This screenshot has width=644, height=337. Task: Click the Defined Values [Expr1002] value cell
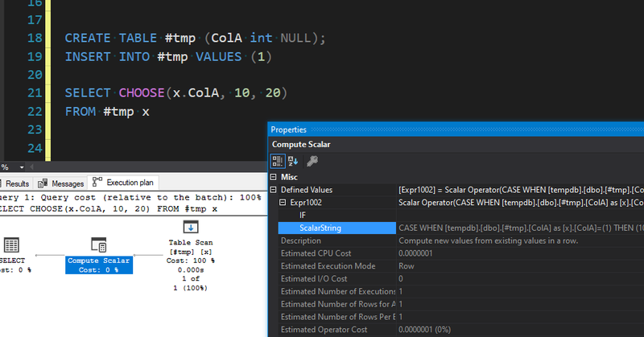520,190
